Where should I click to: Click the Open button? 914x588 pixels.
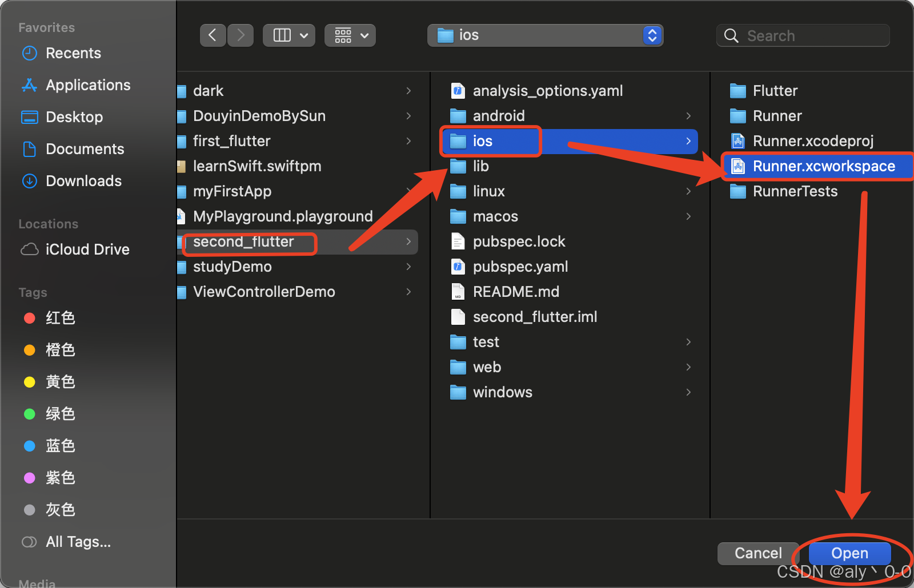pyautogui.click(x=849, y=553)
